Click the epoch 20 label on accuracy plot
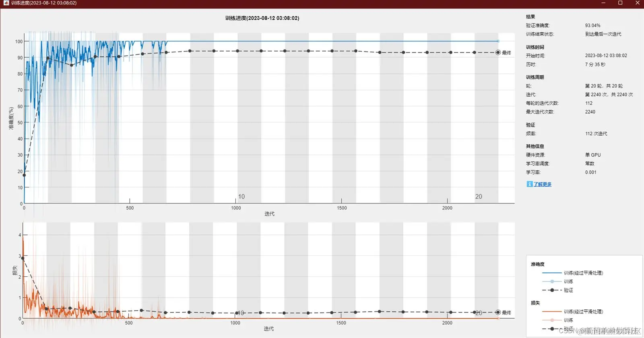The image size is (644, 338). [478, 197]
